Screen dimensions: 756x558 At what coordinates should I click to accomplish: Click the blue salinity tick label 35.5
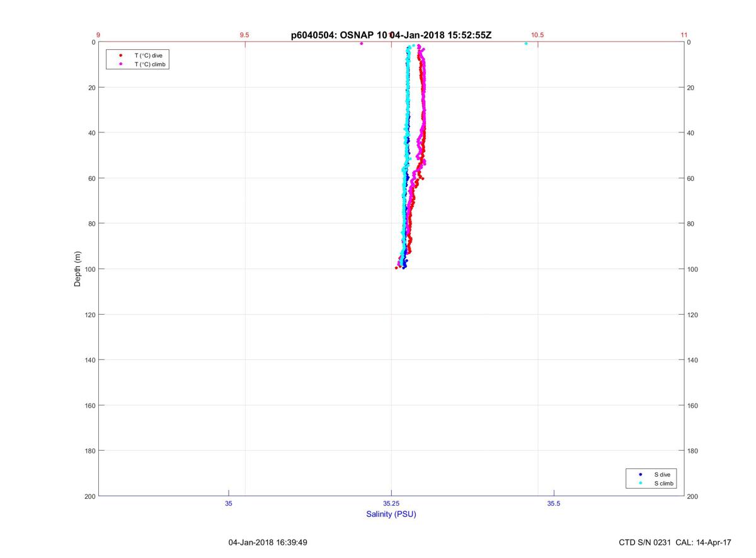tap(554, 503)
